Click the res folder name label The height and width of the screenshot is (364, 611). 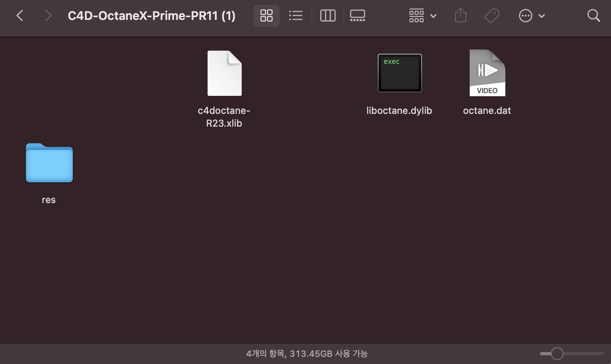click(x=49, y=200)
